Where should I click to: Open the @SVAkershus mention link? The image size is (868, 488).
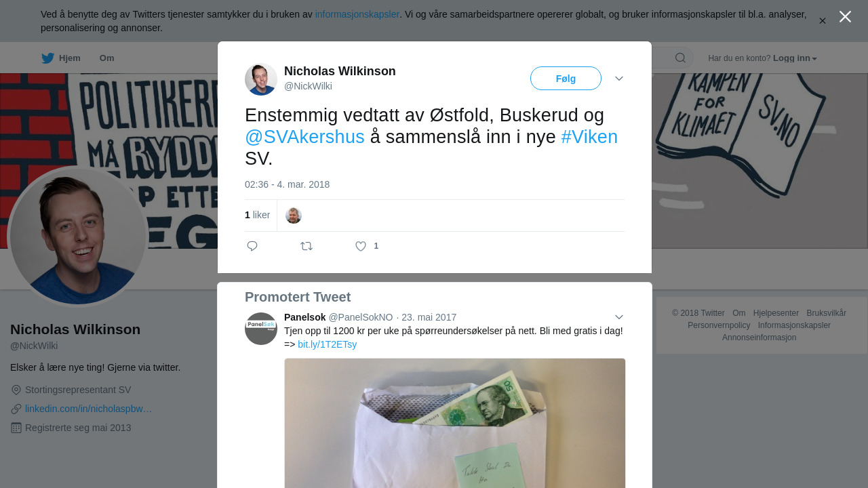click(x=304, y=137)
